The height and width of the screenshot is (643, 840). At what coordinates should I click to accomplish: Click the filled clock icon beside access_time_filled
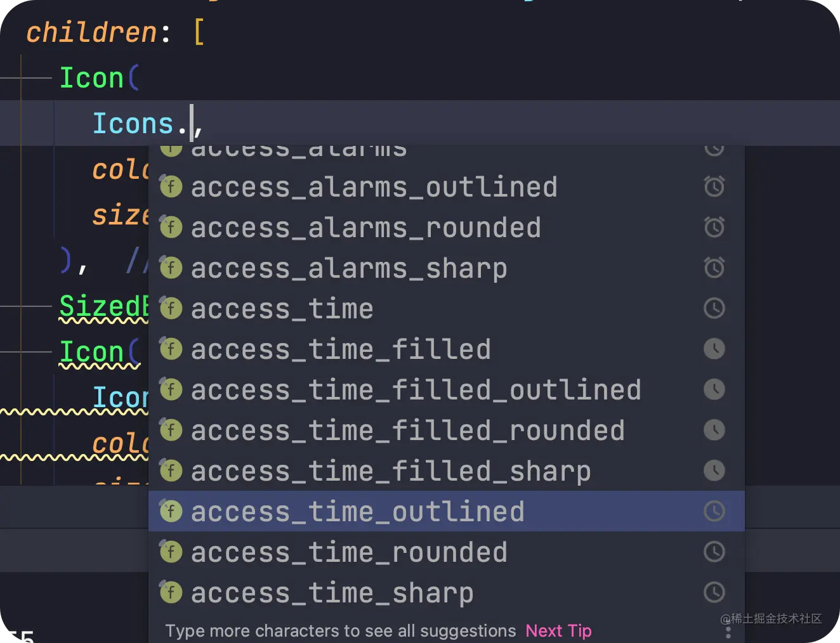coord(714,349)
